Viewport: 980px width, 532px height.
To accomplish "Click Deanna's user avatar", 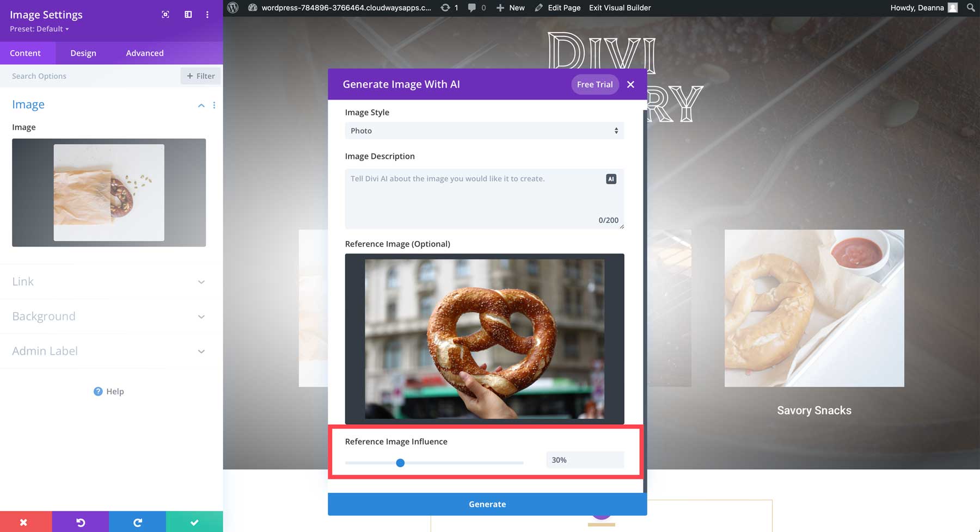I will point(953,8).
